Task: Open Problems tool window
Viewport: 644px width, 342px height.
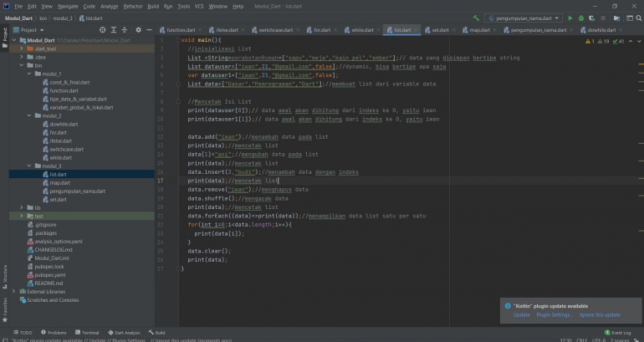Action: click(x=54, y=333)
